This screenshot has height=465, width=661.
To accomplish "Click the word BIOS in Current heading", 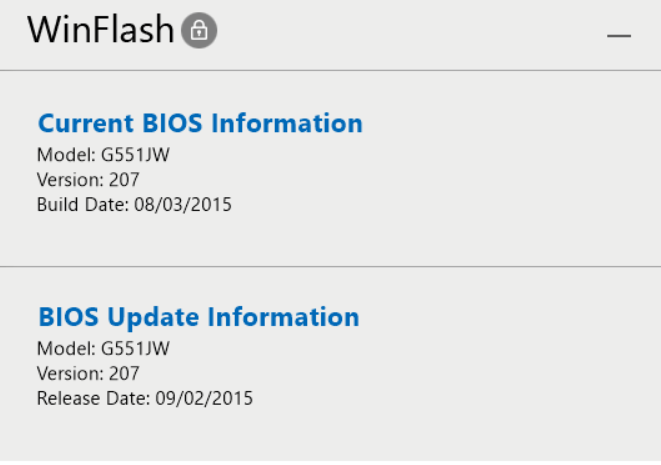I will 172,123.
